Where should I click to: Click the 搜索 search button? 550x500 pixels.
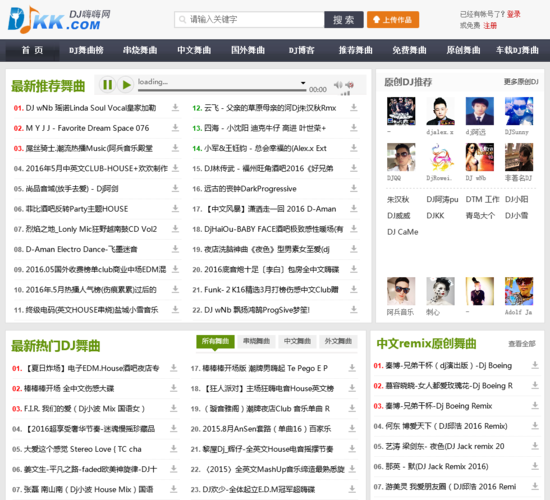pos(343,20)
